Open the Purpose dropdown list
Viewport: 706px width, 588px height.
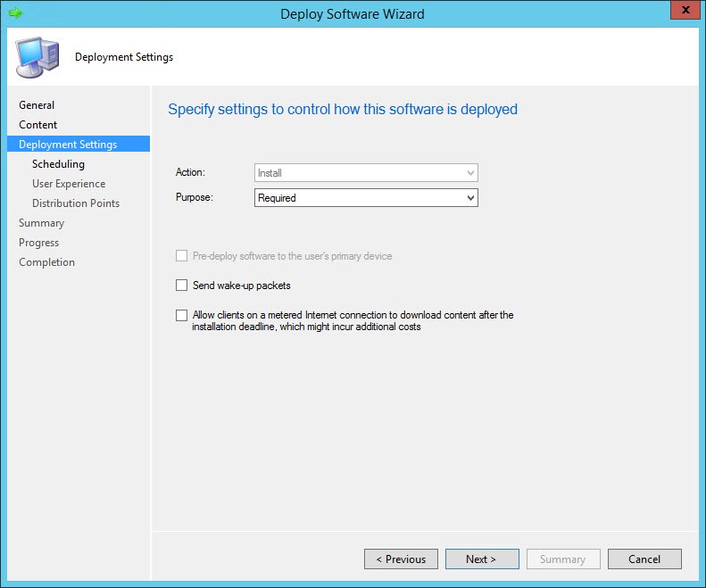[366, 198]
